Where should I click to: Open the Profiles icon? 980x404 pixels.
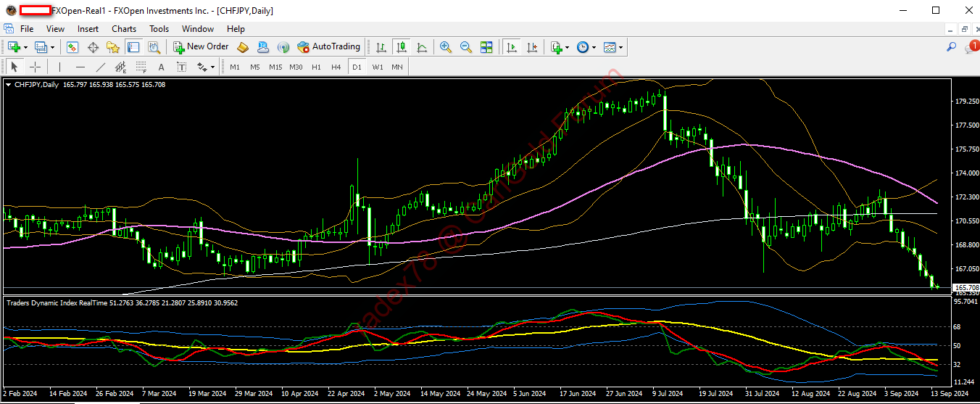41,47
